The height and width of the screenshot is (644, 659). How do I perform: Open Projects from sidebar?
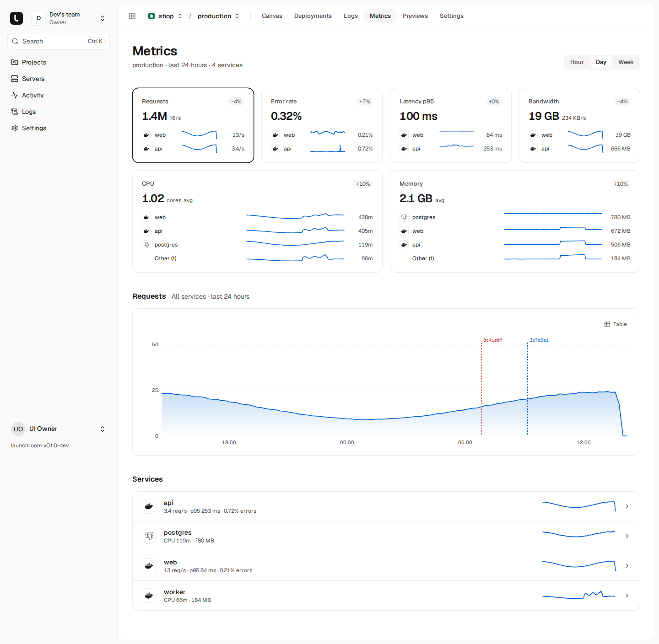coord(59,62)
